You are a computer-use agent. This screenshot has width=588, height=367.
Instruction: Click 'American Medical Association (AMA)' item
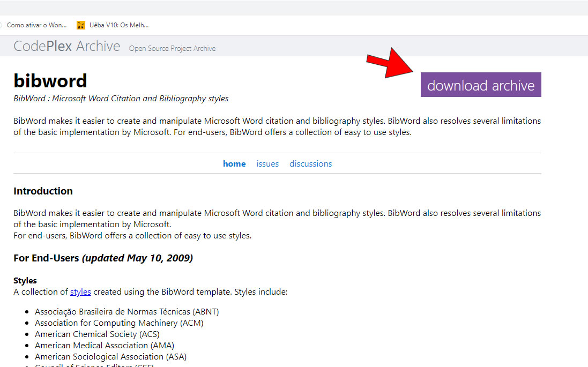tap(104, 345)
